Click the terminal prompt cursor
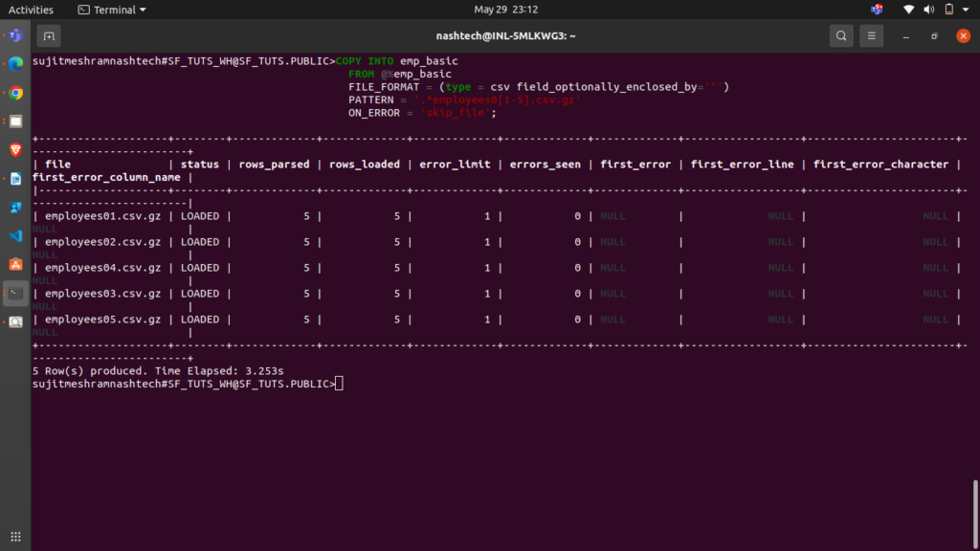This screenshot has width=980, height=551. pyautogui.click(x=340, y=384)
